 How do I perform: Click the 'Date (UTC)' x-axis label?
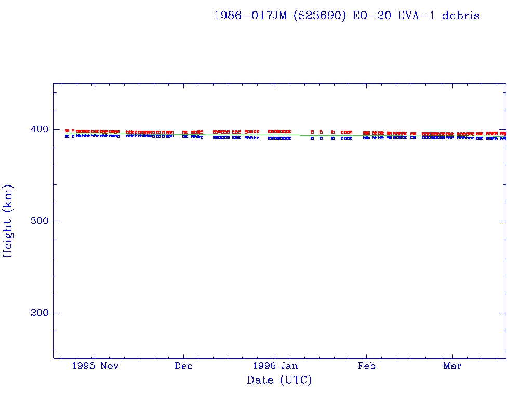point(280,380)
